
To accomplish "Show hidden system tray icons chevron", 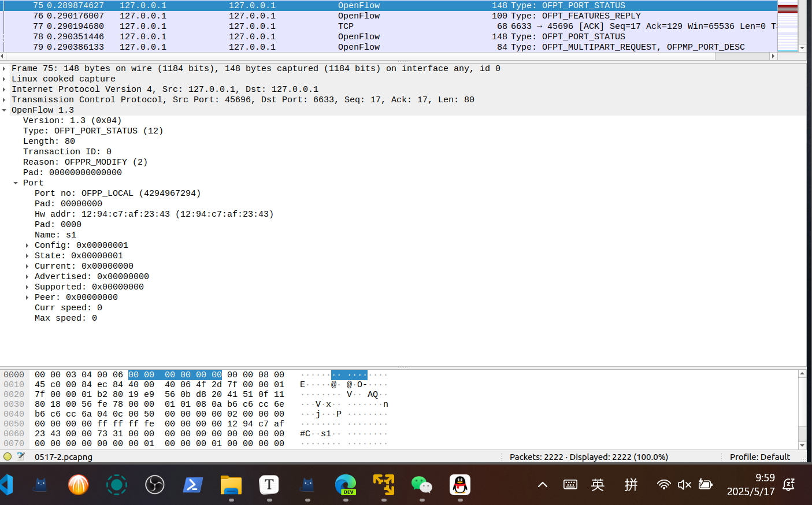I will (x=542, y=484).
